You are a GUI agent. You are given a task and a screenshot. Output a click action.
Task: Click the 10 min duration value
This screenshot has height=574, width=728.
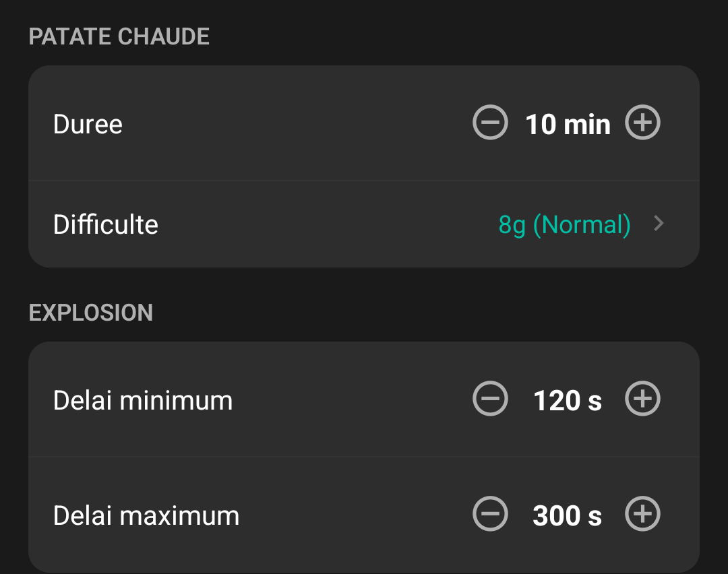(x=568, y=123)
